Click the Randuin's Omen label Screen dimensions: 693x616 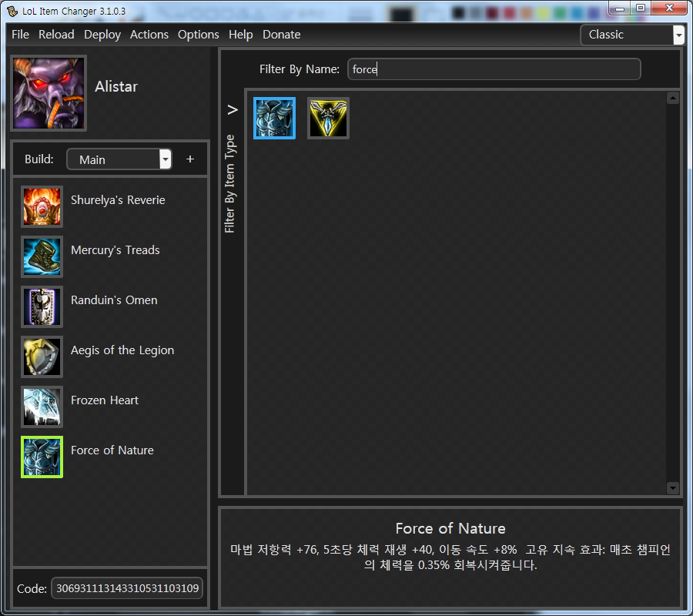point(114,300)
